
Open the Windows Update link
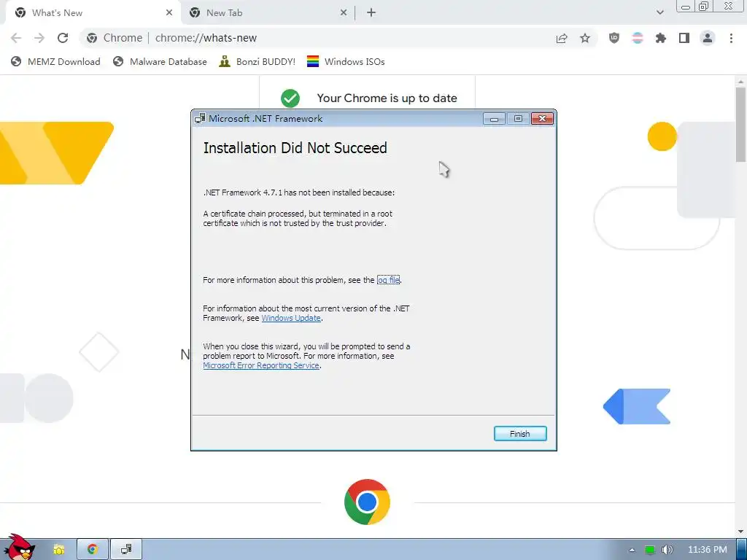click(291, 318)
